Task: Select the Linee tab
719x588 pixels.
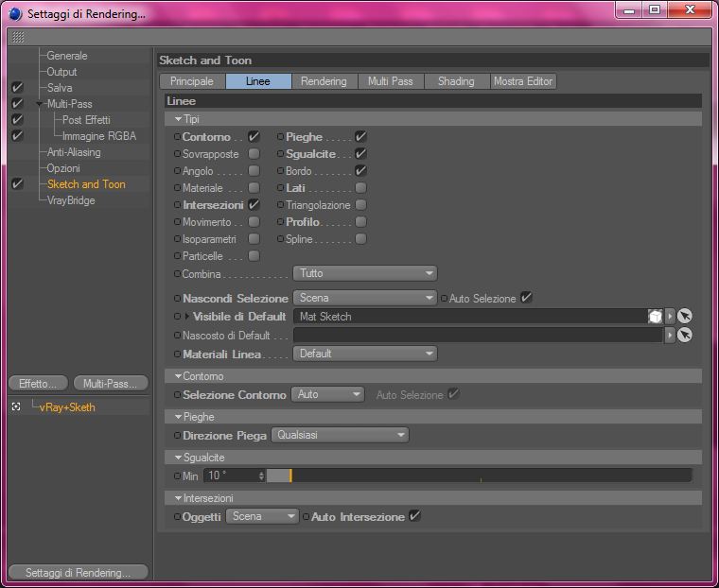Action: point(258,81)
